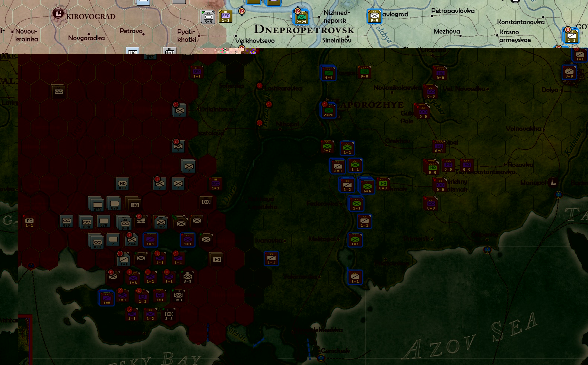
Task: Select the 6=6 unit counter
Action: click(x=367, y=186)
